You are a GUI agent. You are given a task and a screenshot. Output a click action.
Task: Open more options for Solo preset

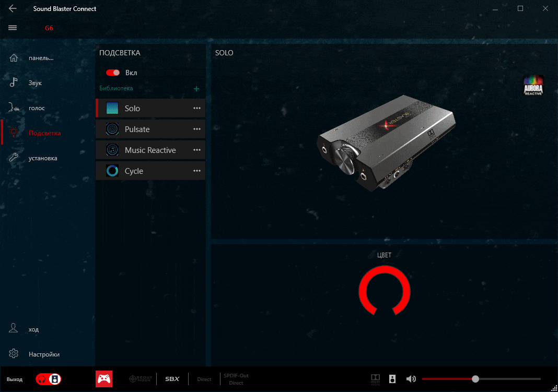(x=197, y=108)
